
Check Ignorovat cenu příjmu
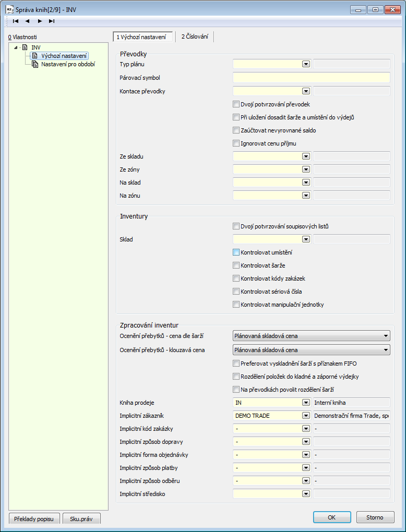tap(236, 143)
